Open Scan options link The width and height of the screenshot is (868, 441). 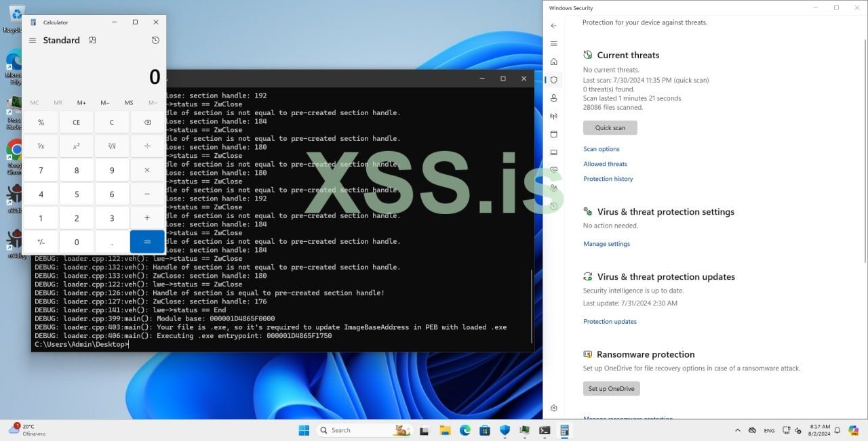click(x=601, y=149)
